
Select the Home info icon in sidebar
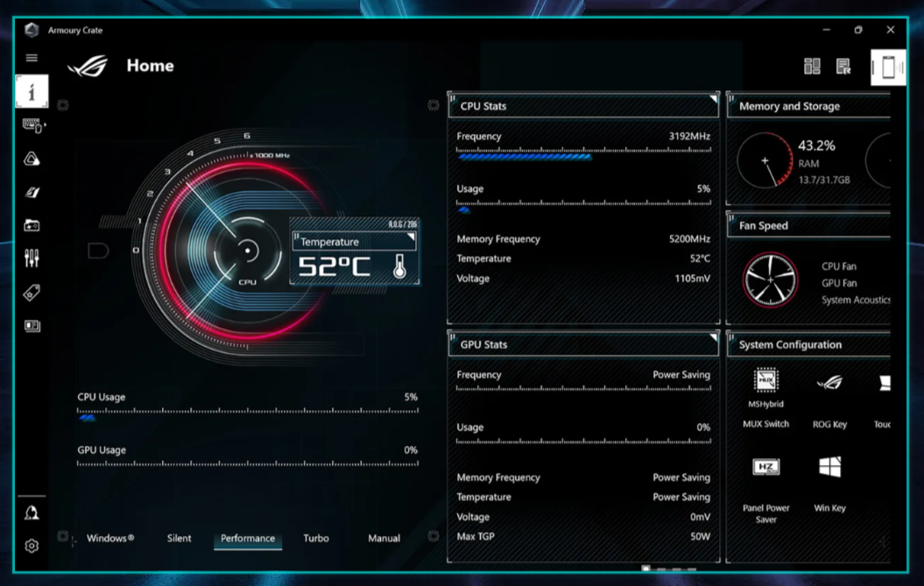(x=32, y=91)
